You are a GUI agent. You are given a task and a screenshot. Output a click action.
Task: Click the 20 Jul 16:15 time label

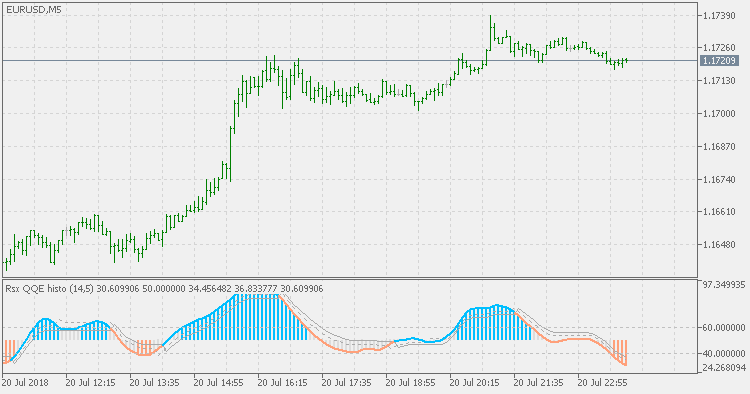pos(283,383)
